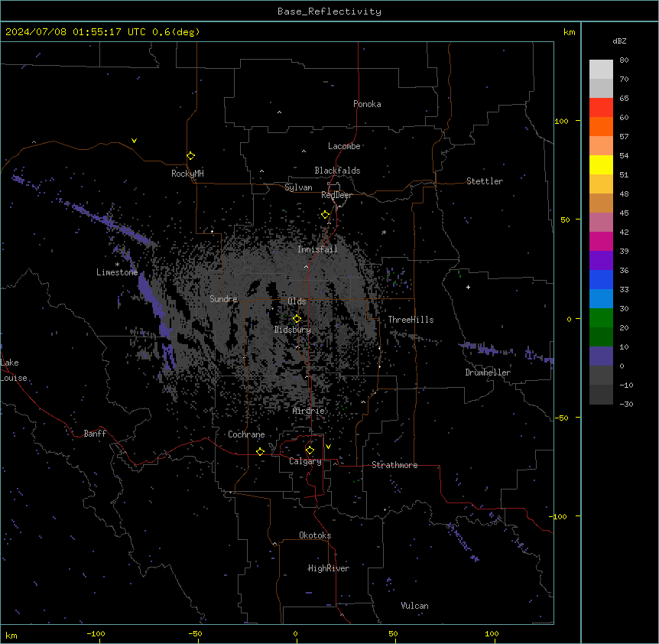Select the Blackfalds label
This screenshot has height=644, width=659.
click(x=337, y=171)
